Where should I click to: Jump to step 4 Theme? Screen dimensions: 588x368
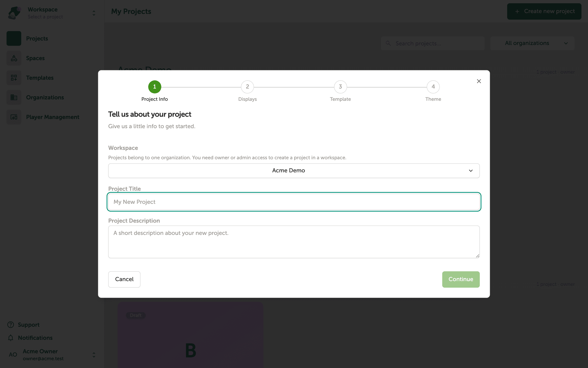pyautogui.click(x=433, y=87)
